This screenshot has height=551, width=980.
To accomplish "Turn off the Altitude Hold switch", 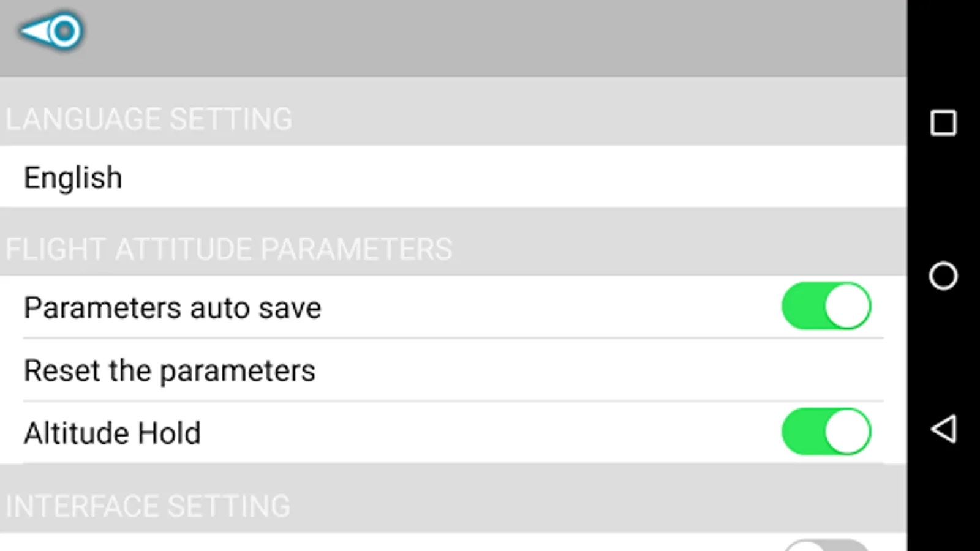I will tap(826, 432).
